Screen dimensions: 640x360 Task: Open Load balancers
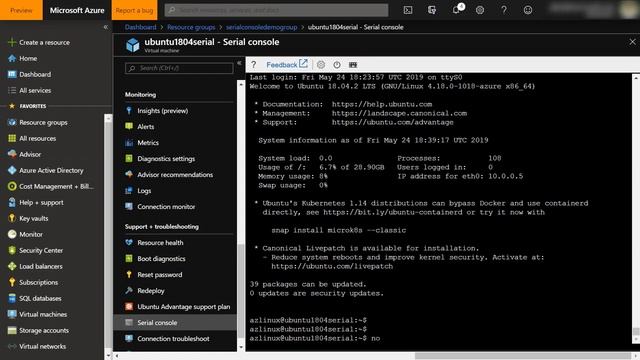point(35,266)
